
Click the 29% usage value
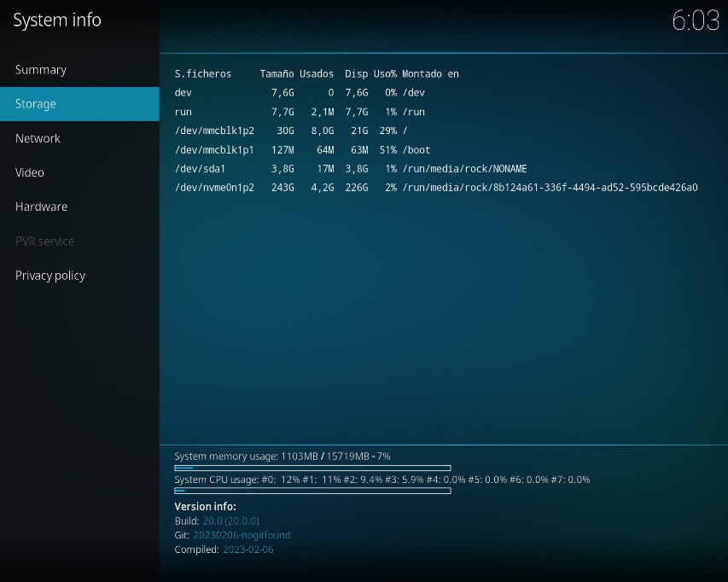point(388,131)
